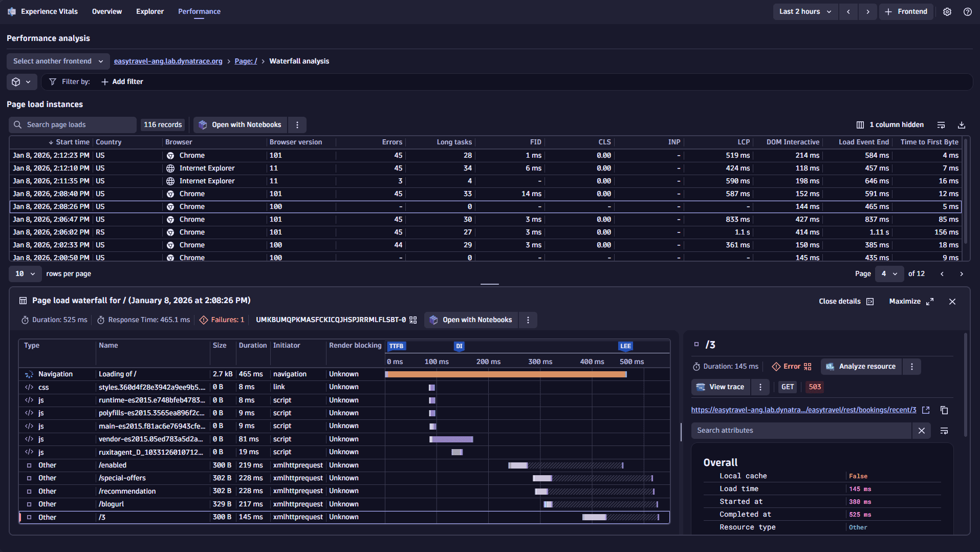Toggle the 1 column hidden setting
The height and width of the screenshot is (552, 980).
(x=890, y=125)
